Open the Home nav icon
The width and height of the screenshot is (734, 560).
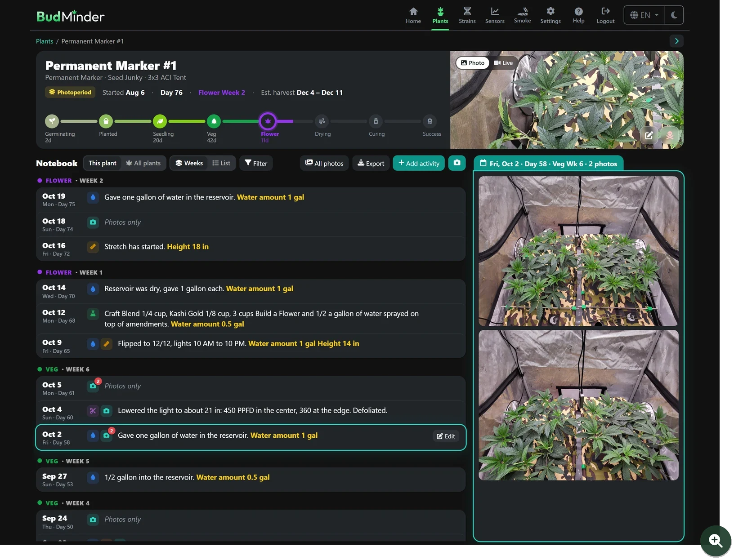413,15
